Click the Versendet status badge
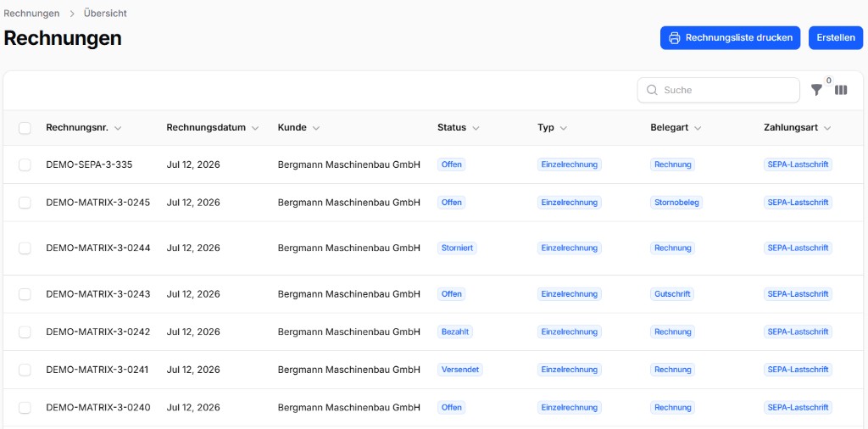The width and height of the screenshot is (868, 429). (460, 370)
